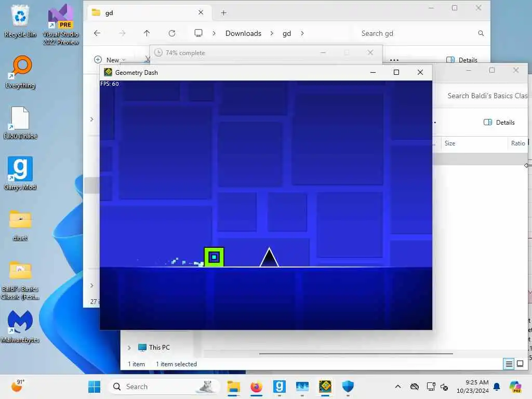Open Visual Studio 2022 Preview shortcut

[61, 24]
